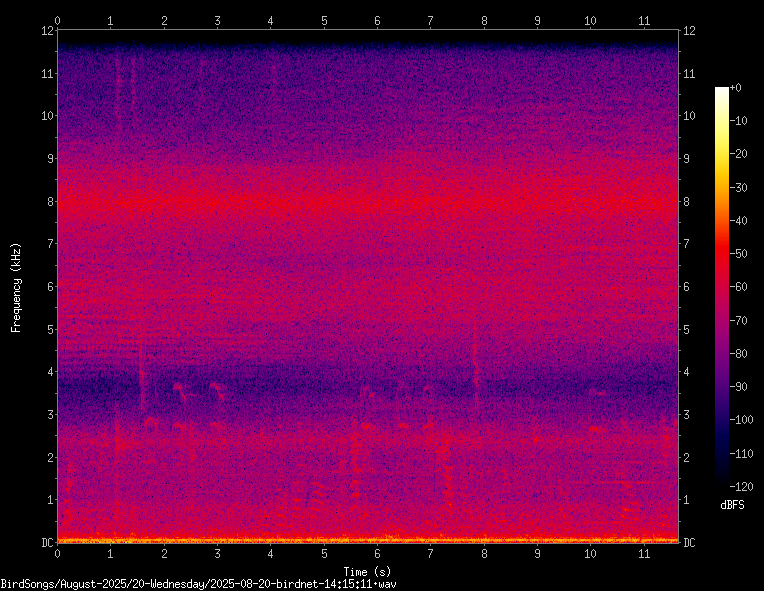The width and height of the screenshot is (764, 591).
Task: Click the "12" kHz label on right axis
Action: 689,31
